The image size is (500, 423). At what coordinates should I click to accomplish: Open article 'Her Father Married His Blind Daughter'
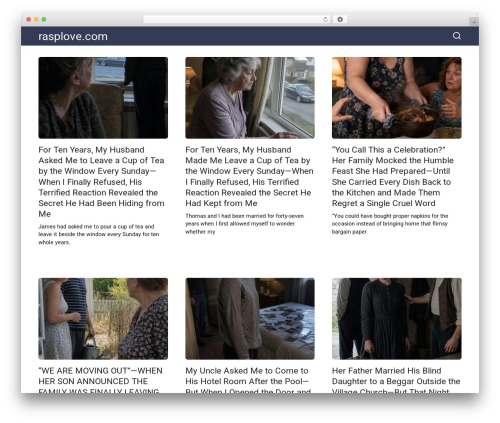[x=396, y=380]
